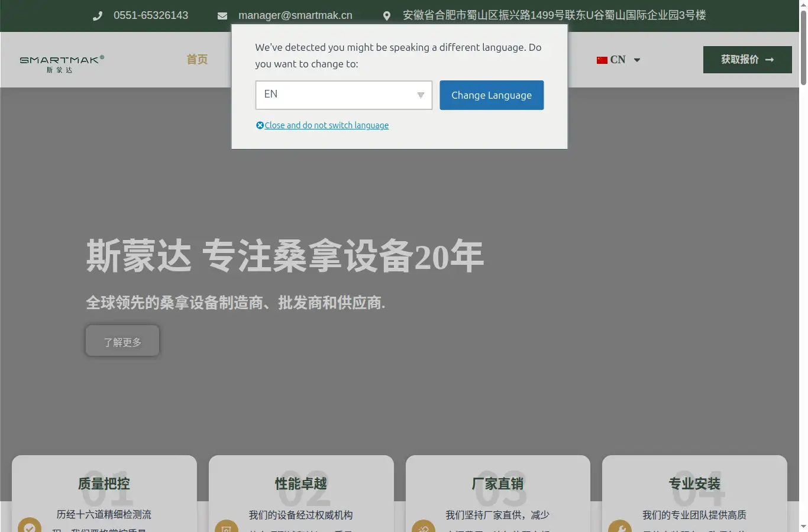Click email manager@smartmak.cn
The width and height of the screenshot is (808, 532).
(x=295, y=15)
